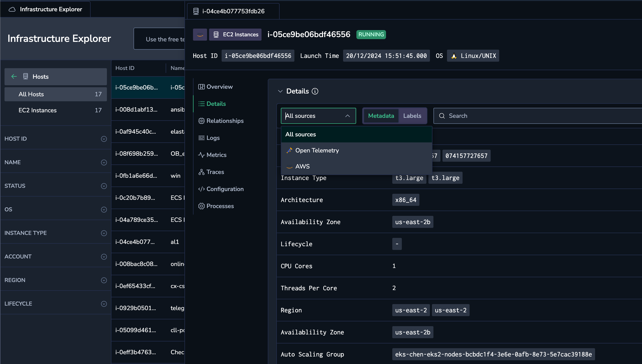This screenshot has height=364, width=642.
Task: Click the Details info circle icon
Action: [x=315, y=91]
